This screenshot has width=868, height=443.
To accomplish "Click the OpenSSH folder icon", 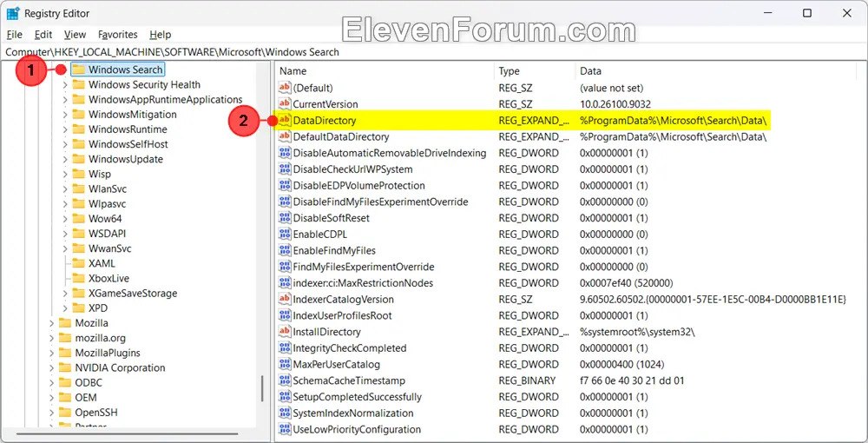I will pos(65,413).
